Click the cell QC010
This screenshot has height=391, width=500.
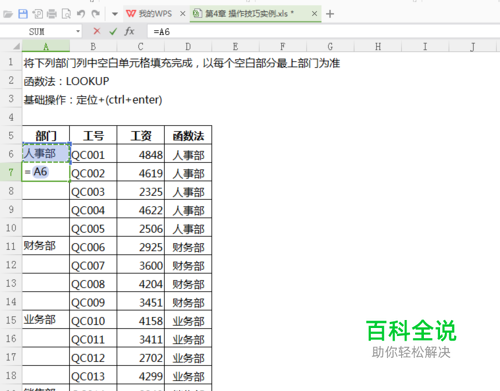(93, 320)
